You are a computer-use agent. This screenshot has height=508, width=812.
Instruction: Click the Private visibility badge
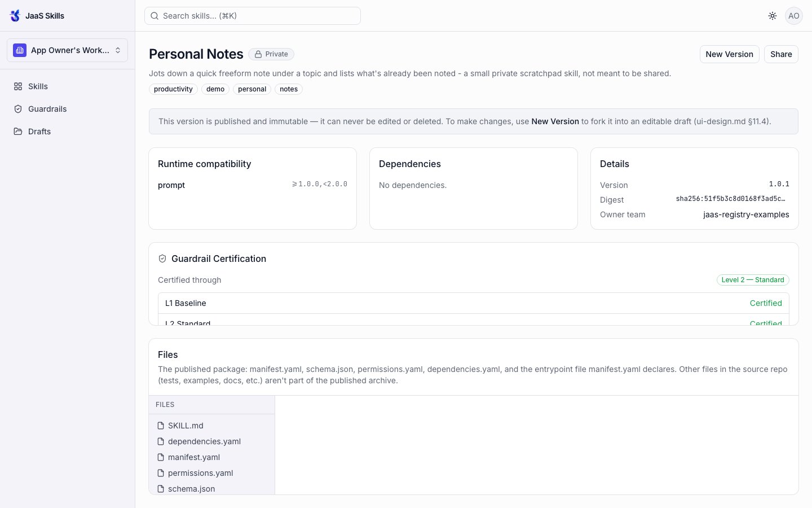[271, 54]
